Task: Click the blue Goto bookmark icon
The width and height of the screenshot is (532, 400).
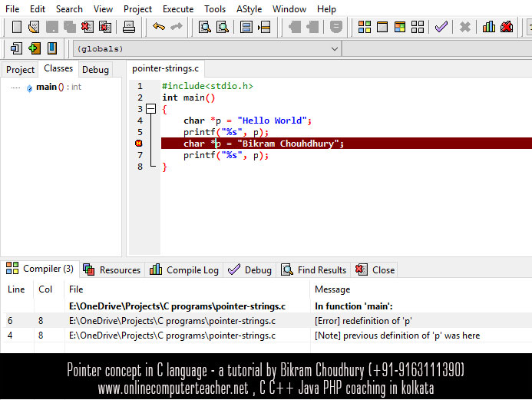Action: point(52,48)
